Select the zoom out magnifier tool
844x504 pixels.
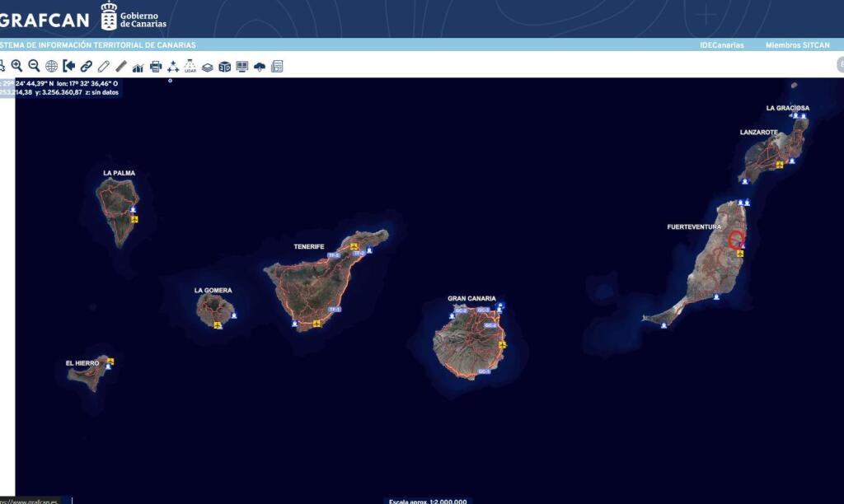coord(34,66)
